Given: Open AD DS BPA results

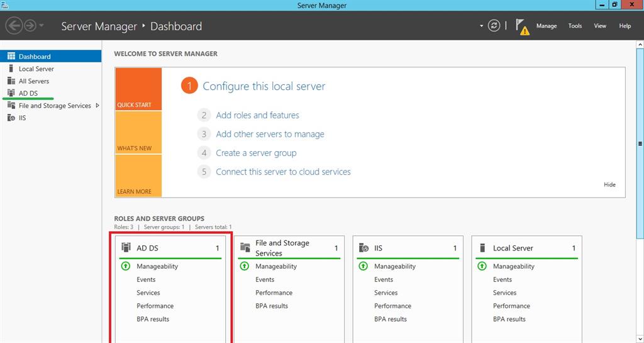Looking at the screenshot, I should pyautogui.click(x=153, y=319).
